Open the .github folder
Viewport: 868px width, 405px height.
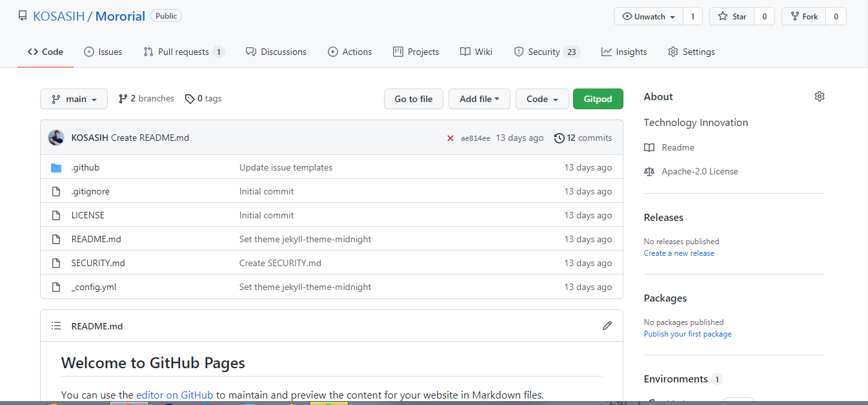click(x=85, y=167)
